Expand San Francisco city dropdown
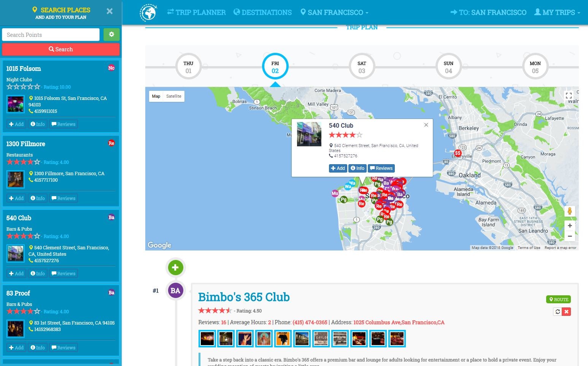 tap(334, 13)
